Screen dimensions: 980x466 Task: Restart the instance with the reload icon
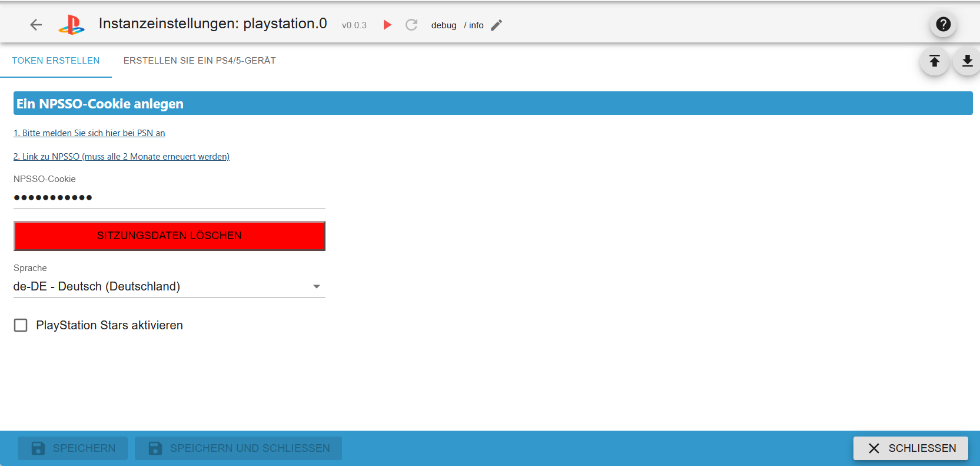coord(411,25)
